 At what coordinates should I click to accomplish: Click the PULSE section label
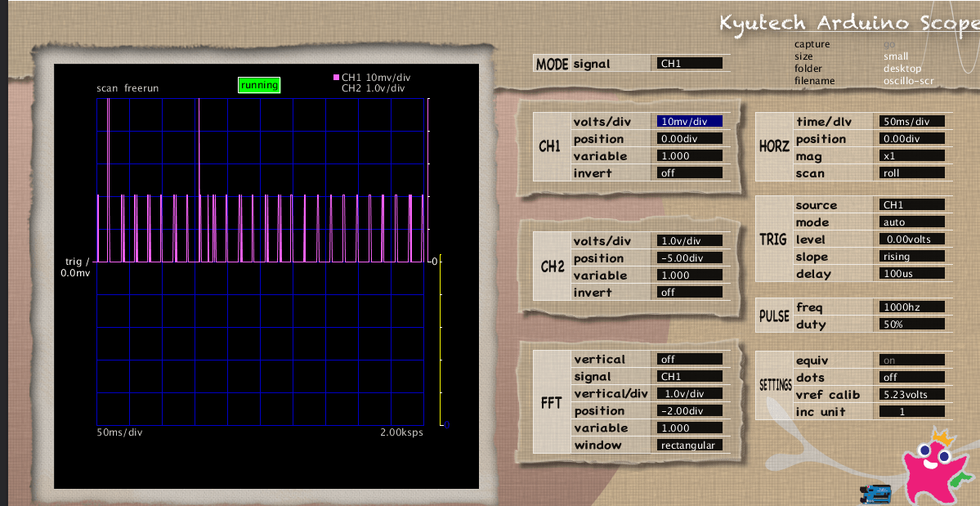pos(774,316)
